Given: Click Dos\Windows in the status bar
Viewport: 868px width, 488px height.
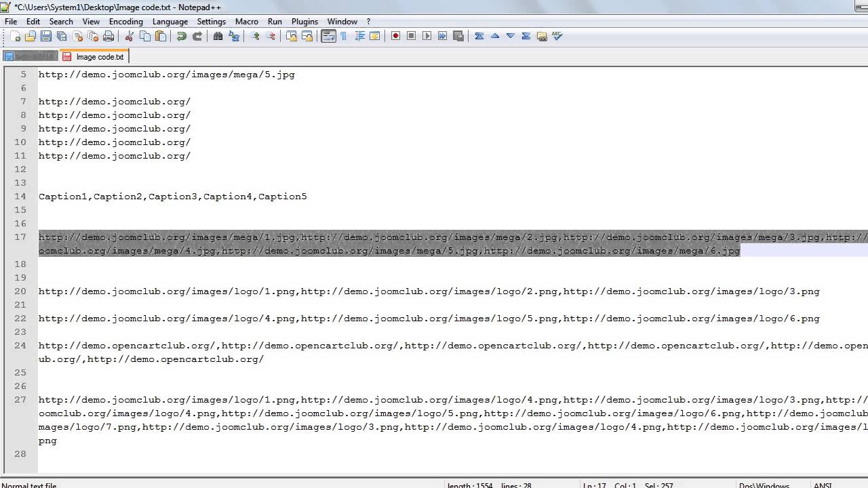Looking at the screenshot, I should [x=764, y=485].
